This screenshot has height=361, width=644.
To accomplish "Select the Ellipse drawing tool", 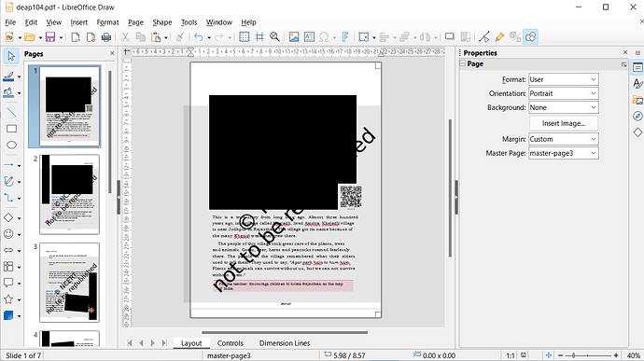I will pyautogui.click(x=11, y=145).
